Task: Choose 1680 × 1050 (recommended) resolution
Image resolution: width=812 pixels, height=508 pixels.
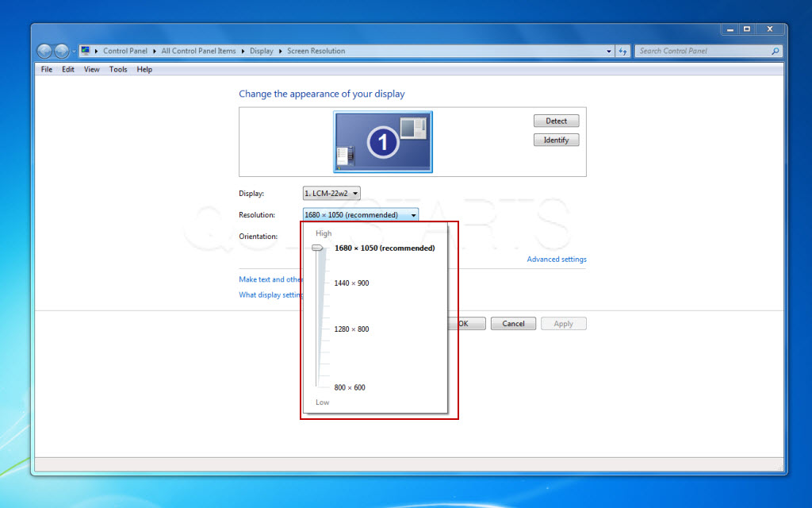Action: 385,248
